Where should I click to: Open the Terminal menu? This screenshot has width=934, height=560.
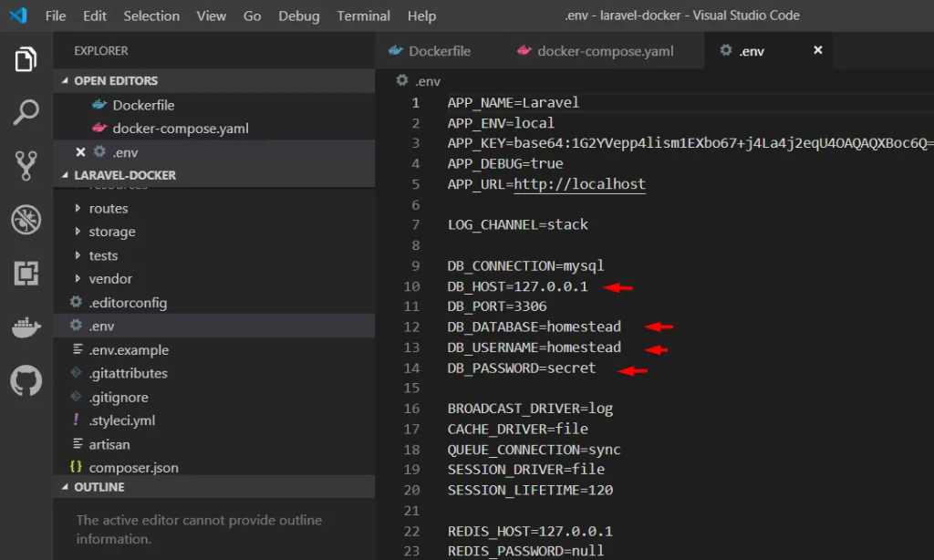pos(363,16)
